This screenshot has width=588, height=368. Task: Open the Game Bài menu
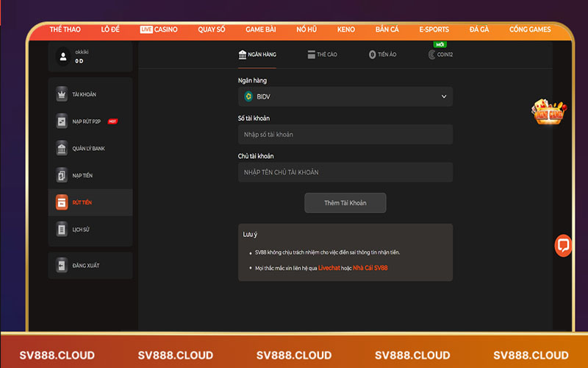coord(261,29)
